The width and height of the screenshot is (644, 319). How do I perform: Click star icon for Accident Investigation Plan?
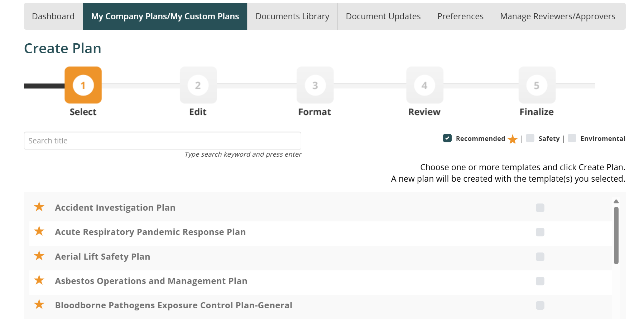[39, 207]
